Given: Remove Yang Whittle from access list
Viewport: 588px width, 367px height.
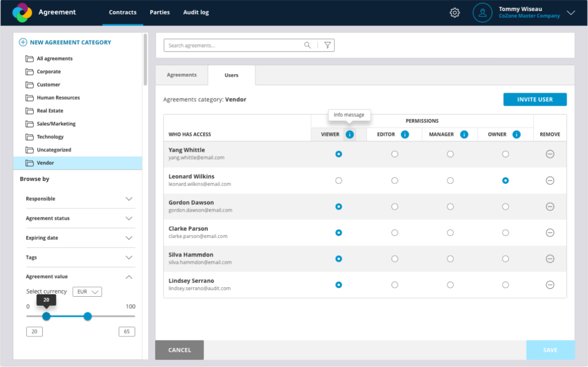Looking at the screenshot, I should tap(550, 154).
